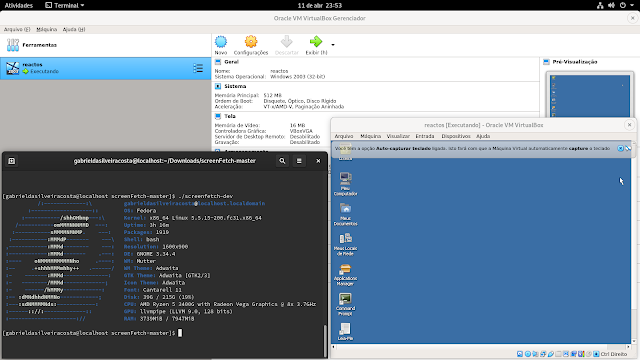The image size is (640, 360).
Task: Click the VM preview thumbnail
Action: (590, 96)
